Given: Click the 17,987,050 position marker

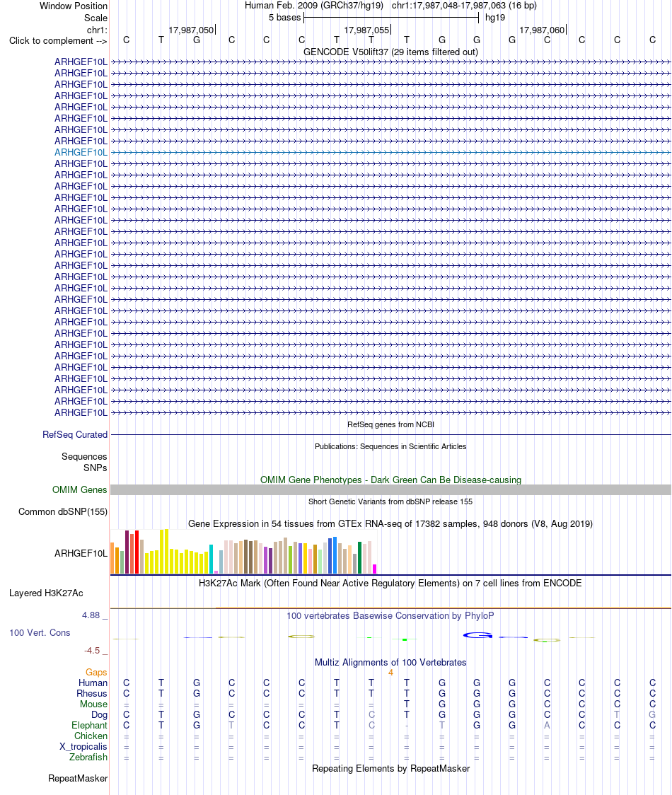Looking at the screenshot, I should [x=191, y=30].
